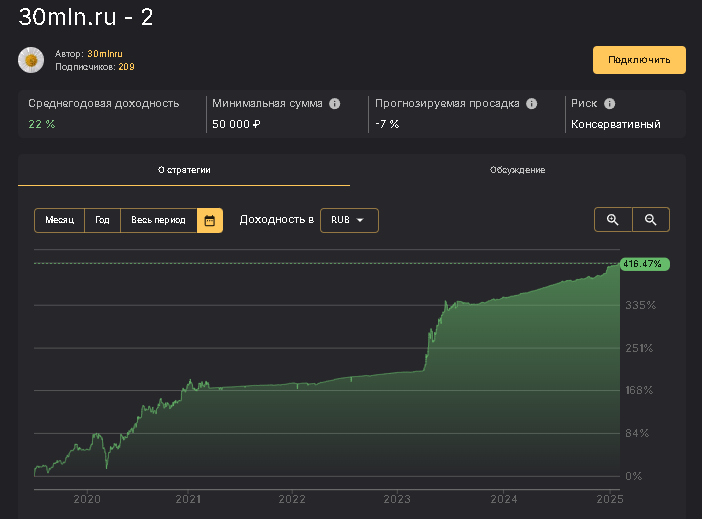This screenshot has height=519, width=702.
Task: Click the calendar date picker icon
Action: click(x=210, y=221)
